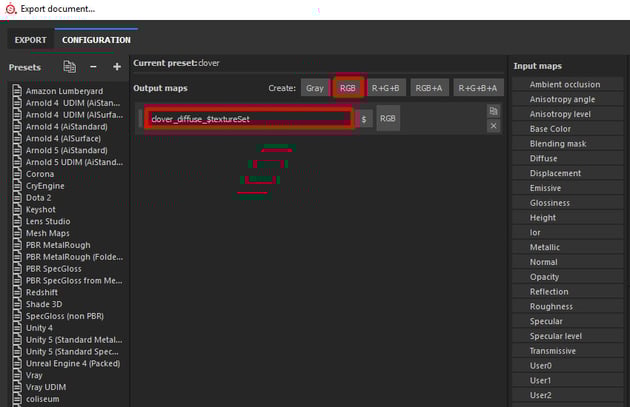The image size is (630, 407).
Task: Delete the output map with X icon
Action: pyautogui.click(x=493, y=126)
